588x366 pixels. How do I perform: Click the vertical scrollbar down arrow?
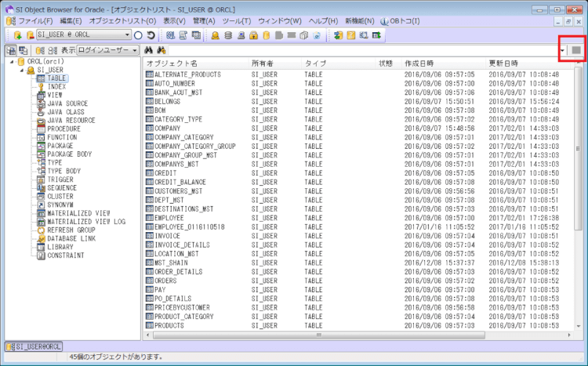[578, 326]
